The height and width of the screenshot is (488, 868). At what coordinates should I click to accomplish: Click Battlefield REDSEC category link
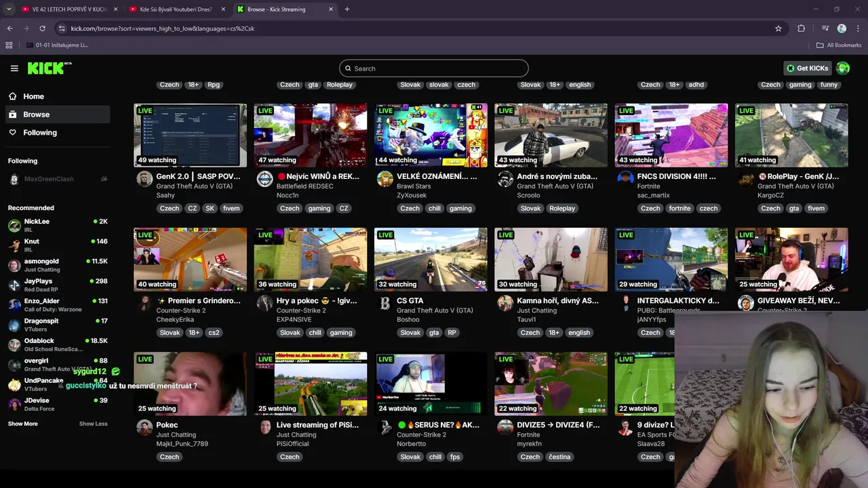click(305, 186)
